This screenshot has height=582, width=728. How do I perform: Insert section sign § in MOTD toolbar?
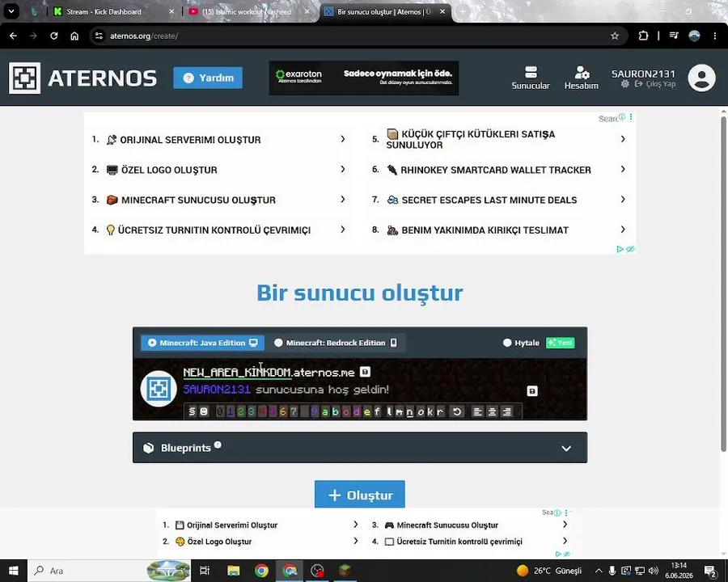(192, 411)
